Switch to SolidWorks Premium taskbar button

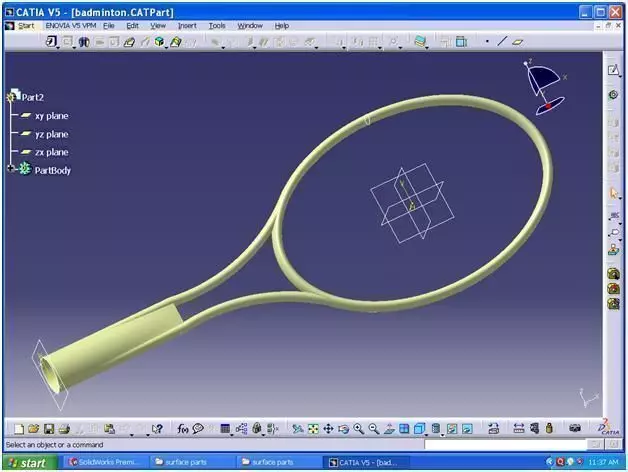click(103, 462)
